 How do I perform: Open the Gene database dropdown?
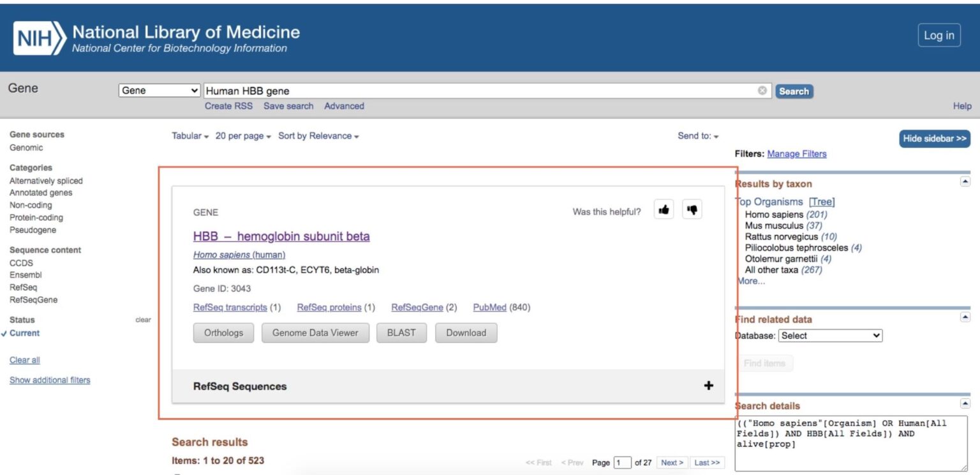pyautogui.click(x=158, y=90)
